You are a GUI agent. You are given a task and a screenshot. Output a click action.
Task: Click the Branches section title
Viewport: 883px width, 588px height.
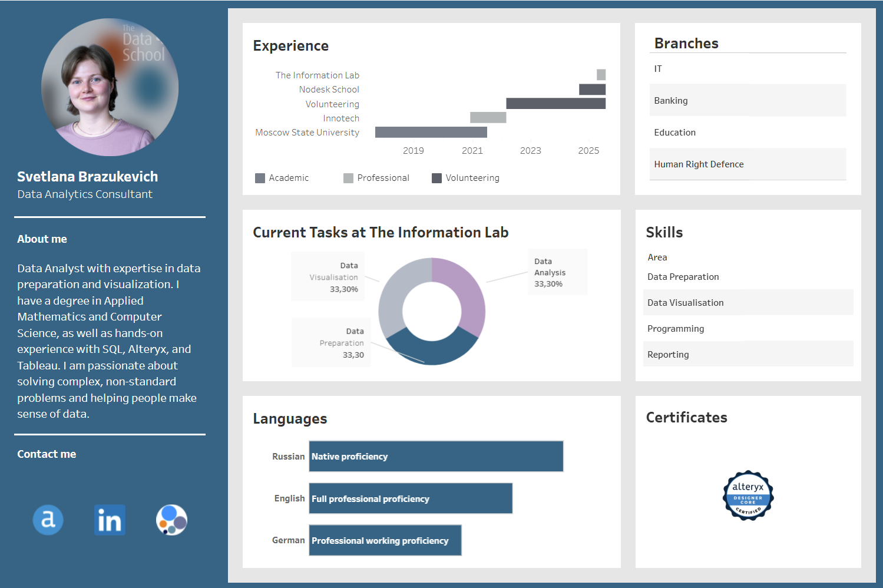[x=686, y=44]
